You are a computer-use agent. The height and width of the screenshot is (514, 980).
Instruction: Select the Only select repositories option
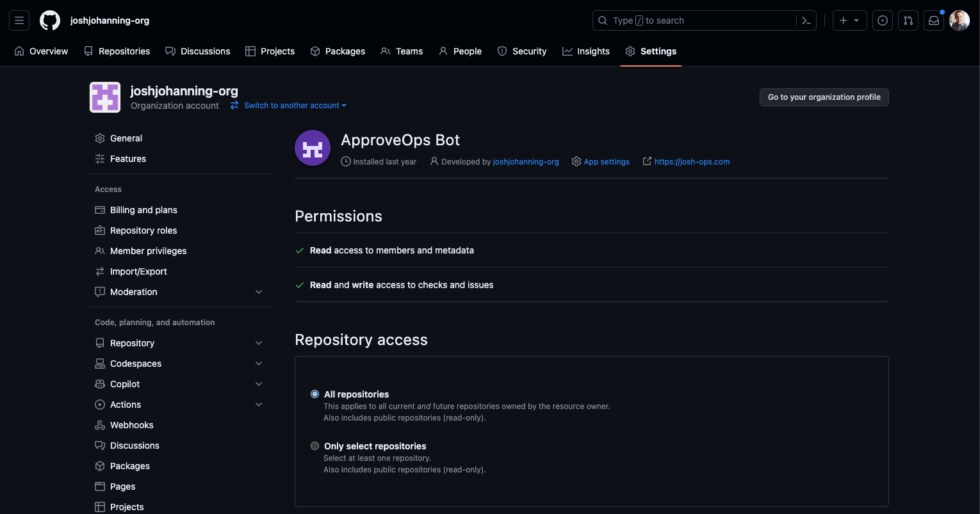[314, 446]
